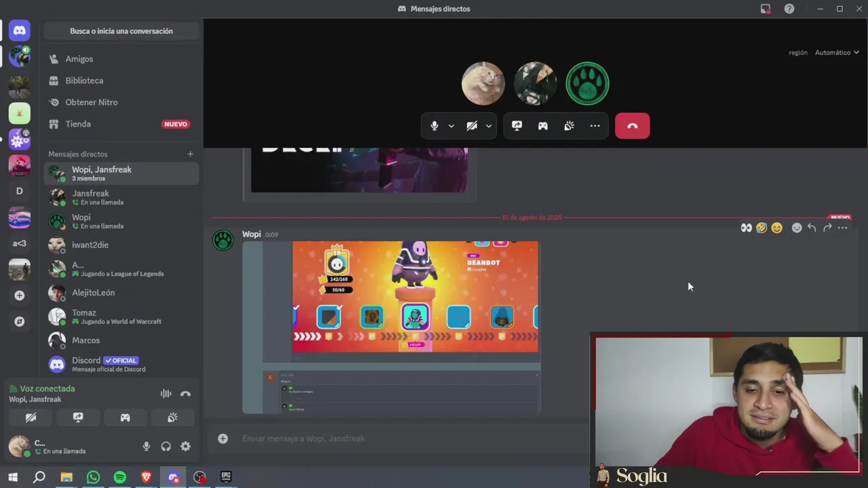The width and height of the screenshot is (868, 488).
Task: Click Wopi username on the message
Action: (x=252, y=234)
